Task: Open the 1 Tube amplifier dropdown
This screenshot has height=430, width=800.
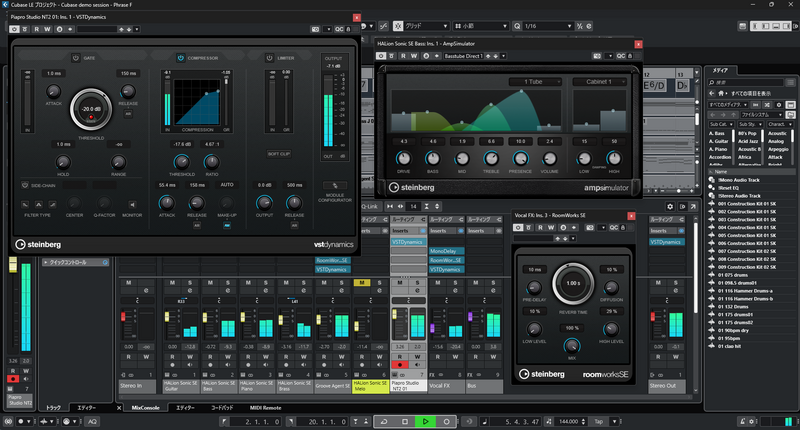Action: coord(535,82)
